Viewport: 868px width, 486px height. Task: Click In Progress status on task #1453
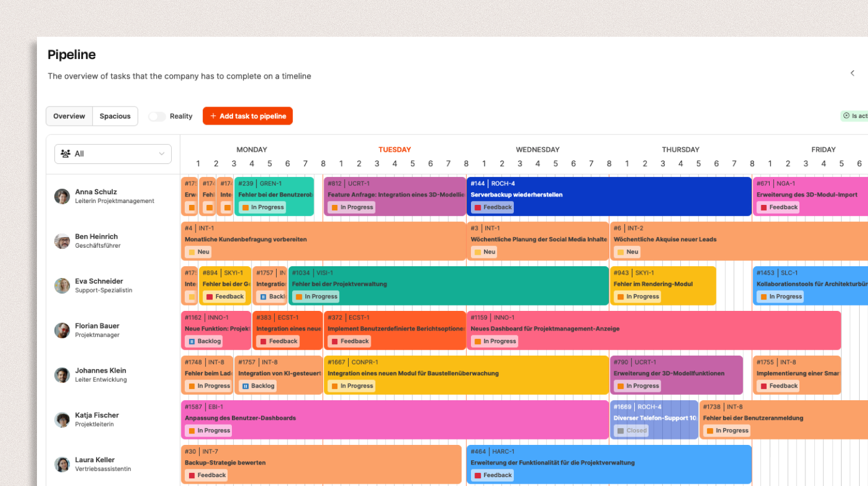[781, 297]
